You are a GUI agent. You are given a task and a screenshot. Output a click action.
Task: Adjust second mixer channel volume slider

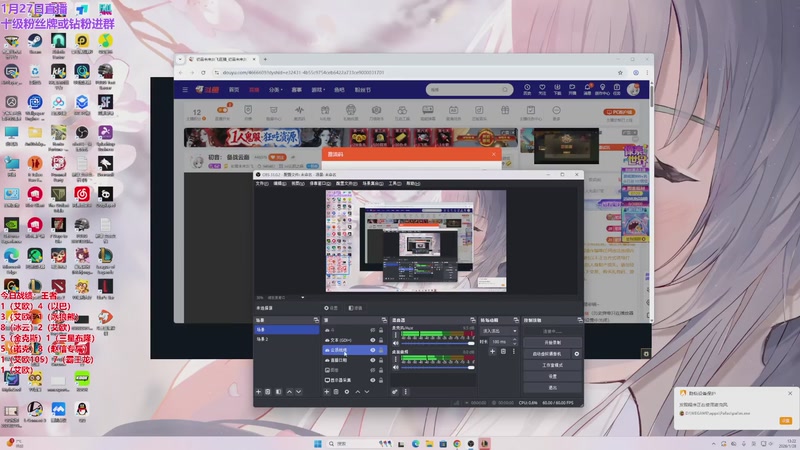click(x=438, y=367)
